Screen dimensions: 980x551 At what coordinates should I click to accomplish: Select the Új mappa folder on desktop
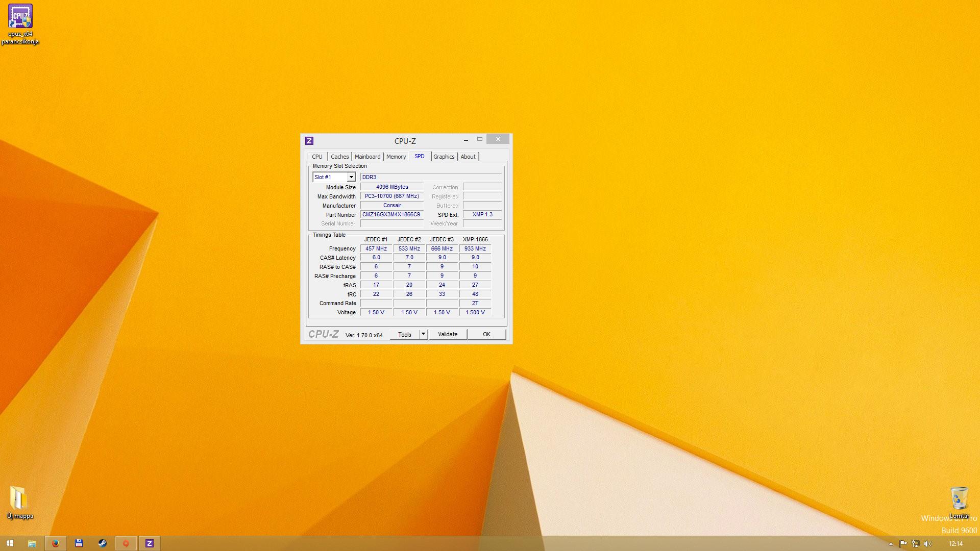(x=20, y=503)
